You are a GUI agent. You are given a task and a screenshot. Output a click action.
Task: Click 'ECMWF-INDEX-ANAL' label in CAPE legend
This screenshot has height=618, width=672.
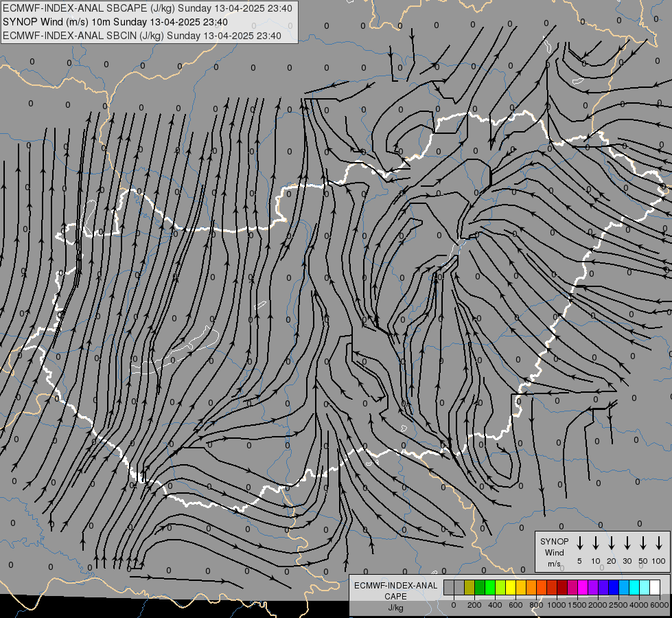point(395,586)
